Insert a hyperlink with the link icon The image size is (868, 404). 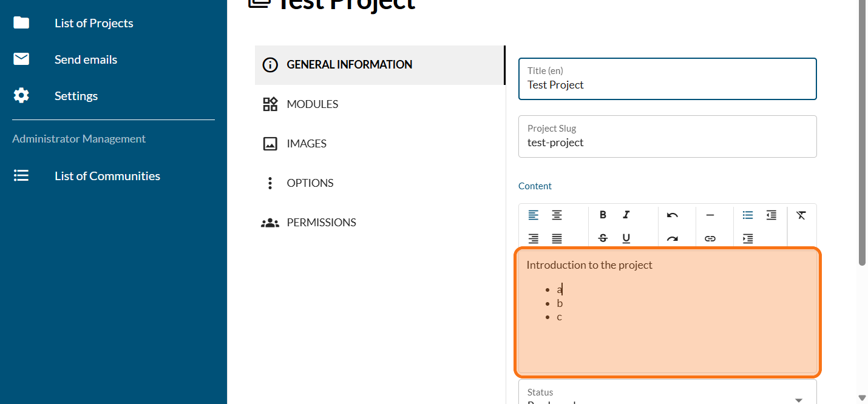coord(710,238)
